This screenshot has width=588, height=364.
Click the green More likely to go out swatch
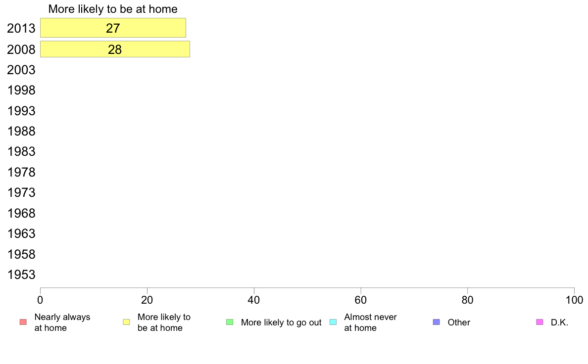point(230,322)
